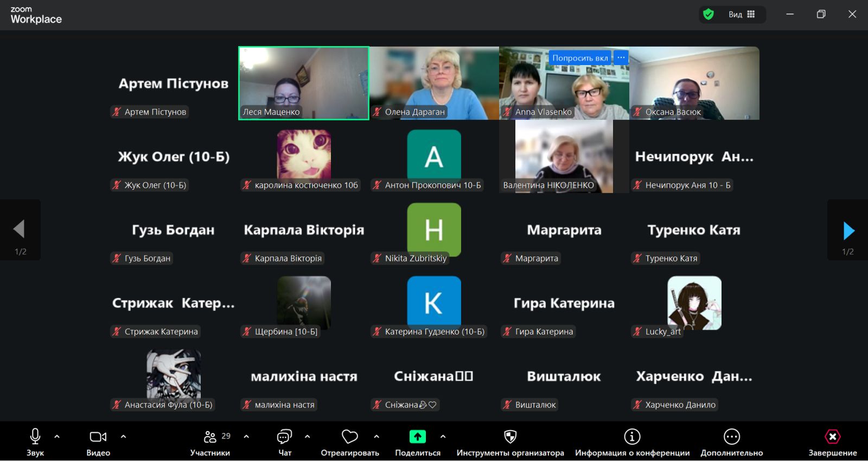
Task: Select Олена Дараган video tile
Action: tap(434, 83)
